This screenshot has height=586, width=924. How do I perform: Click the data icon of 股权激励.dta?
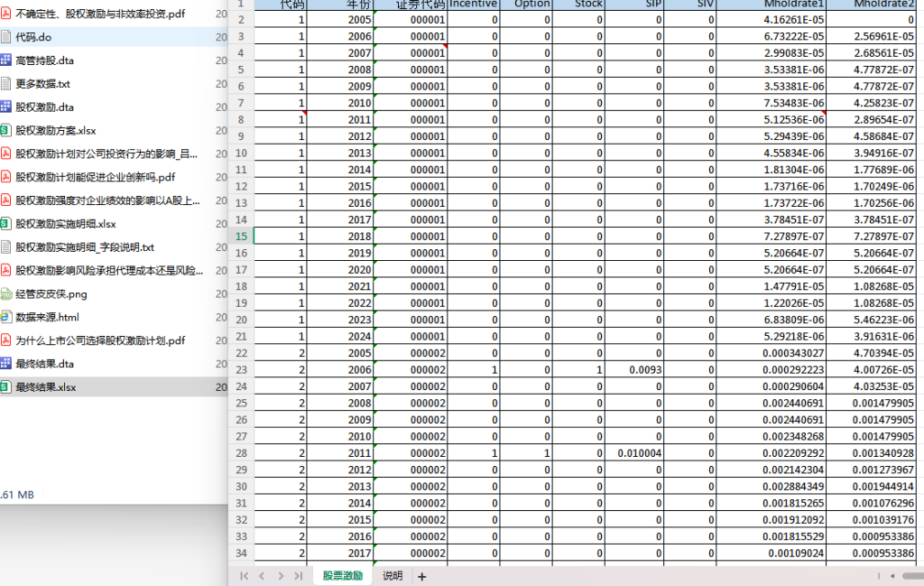[x=5, y=107]
